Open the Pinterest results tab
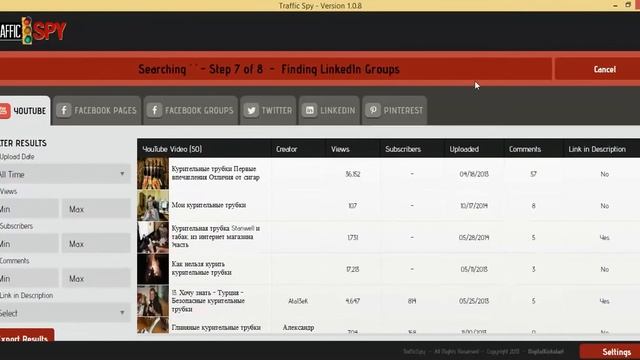The height and width of the screenshot is (360, 640). click(x=394, y=110)
